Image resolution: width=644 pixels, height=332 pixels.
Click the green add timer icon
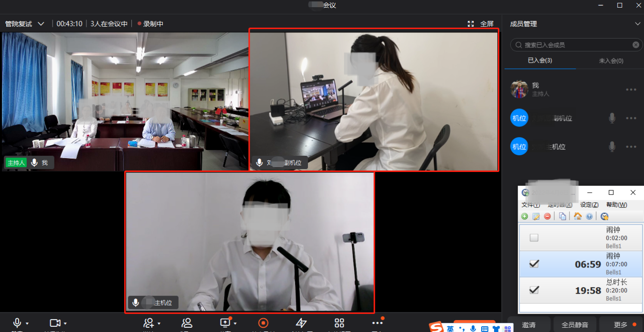point(525,216)
